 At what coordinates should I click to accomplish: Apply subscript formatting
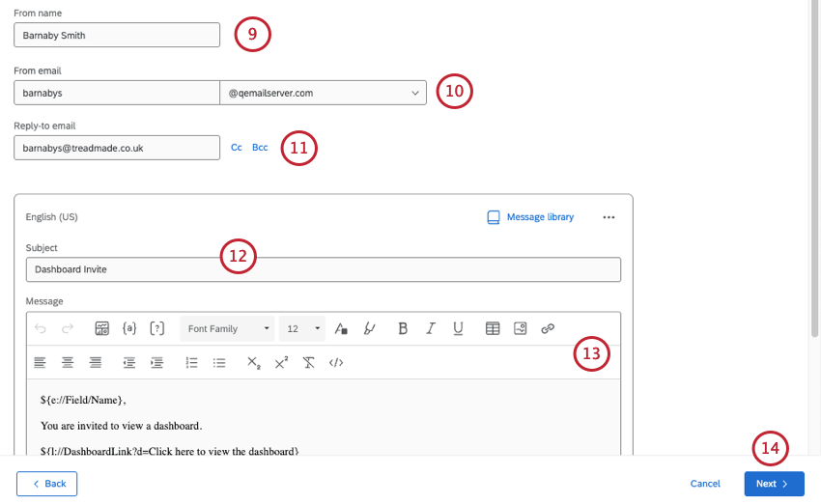(x=254, y=363)
